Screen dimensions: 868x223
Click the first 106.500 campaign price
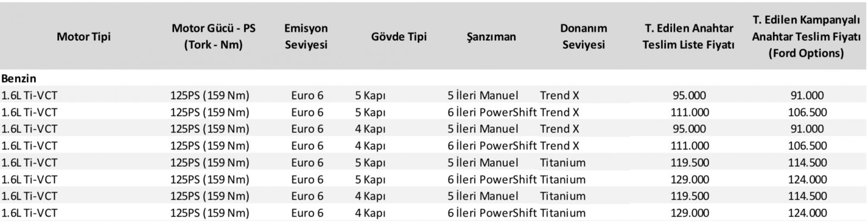807,112
